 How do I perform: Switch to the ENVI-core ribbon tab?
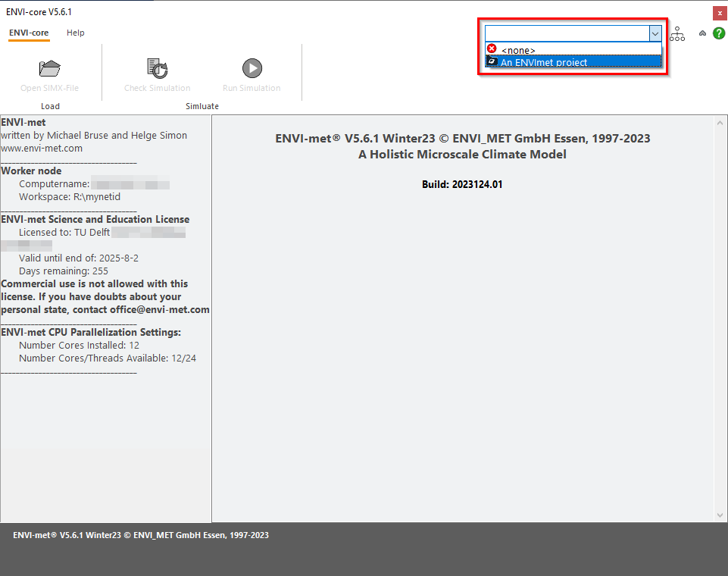coord(29,33)
